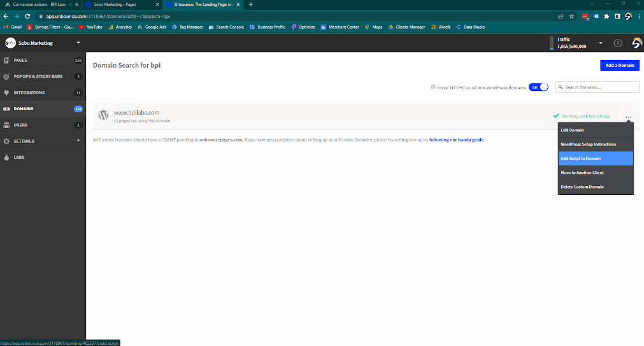Click the WordPress logo beside www.bpilabs.com
Image resolution: width=644 pixels, height=346 pixels.
pos(103,115)
